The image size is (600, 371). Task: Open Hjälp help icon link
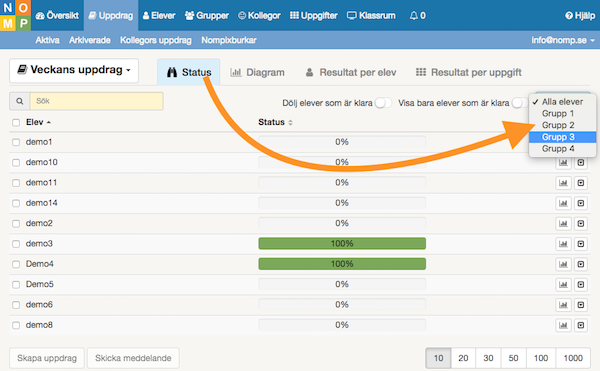(580, 16)
